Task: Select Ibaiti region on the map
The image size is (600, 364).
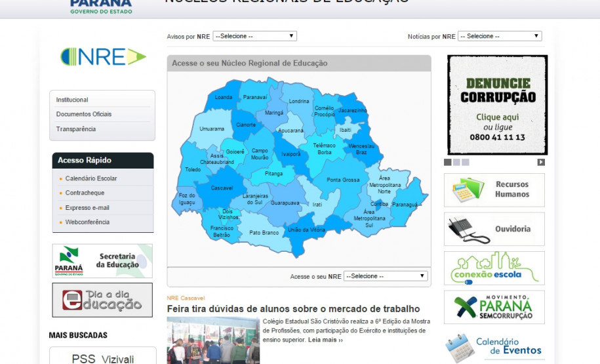Action: click(345, 130)
